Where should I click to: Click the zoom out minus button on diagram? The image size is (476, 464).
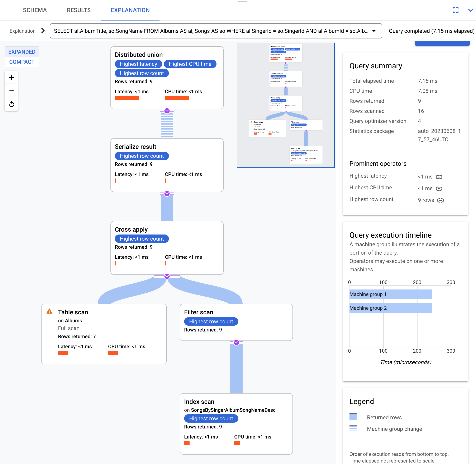point(11,91)
